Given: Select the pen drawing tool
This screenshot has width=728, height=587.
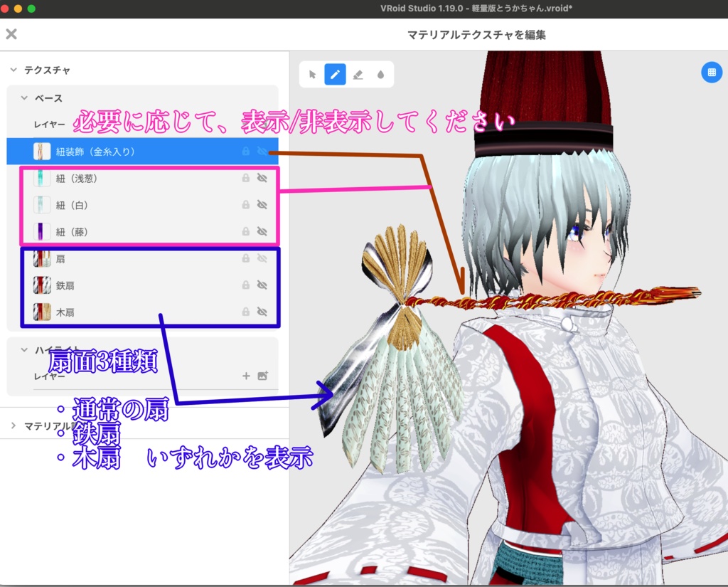Looking at the screenshot, I should pyautogui.click(x=335, y=74).
